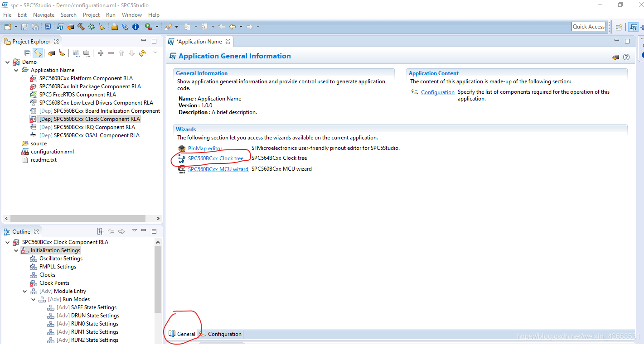Open the File menu
This screenshot has height=345, width=644.
(x=7, y=15)
